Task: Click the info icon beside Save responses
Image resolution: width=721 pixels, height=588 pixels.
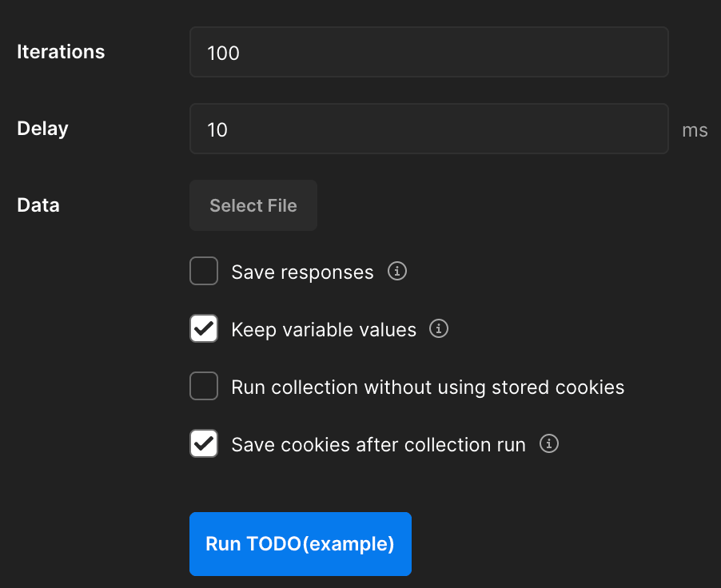Action: [397, 272]
